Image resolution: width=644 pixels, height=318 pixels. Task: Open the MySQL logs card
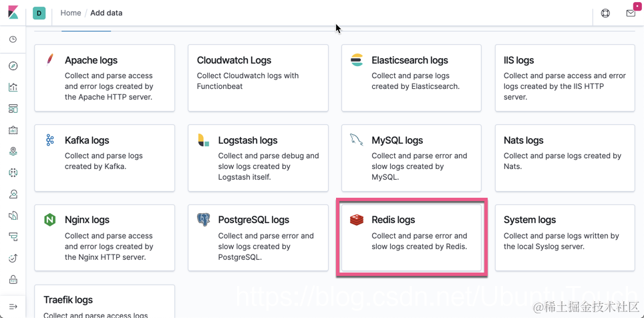[411, 158]
